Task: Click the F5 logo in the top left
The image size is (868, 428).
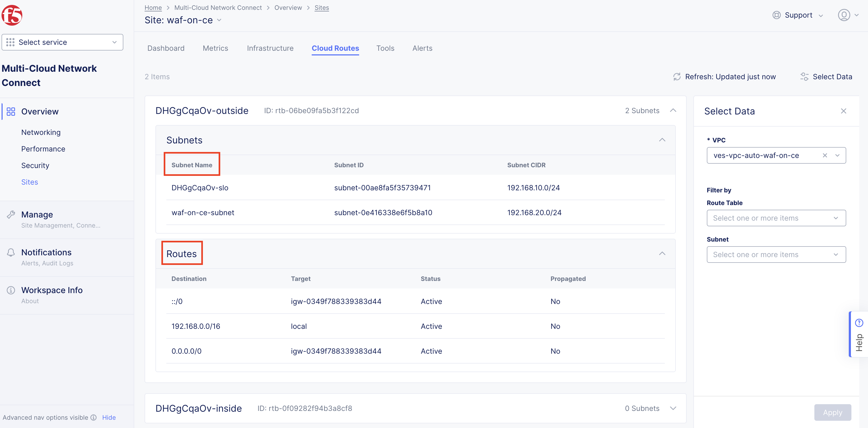Action: [12, 15]
